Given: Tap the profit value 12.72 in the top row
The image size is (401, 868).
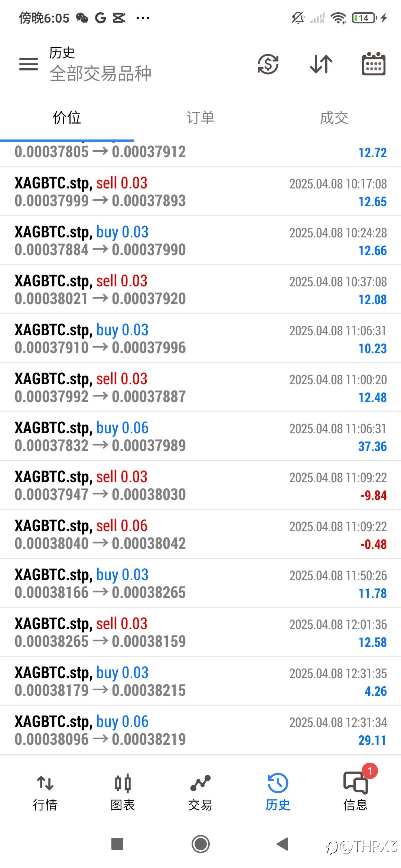Looking at the screenshot, I should 372,152.
